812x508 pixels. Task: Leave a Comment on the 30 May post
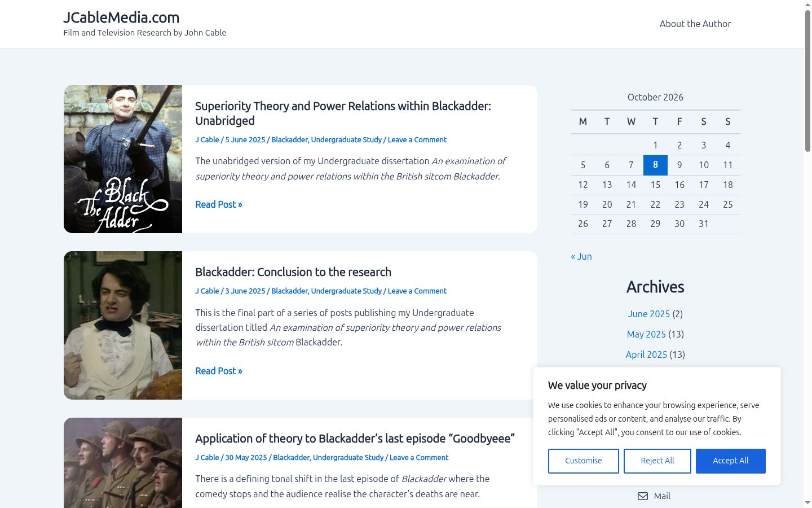(x=419, y=457)
